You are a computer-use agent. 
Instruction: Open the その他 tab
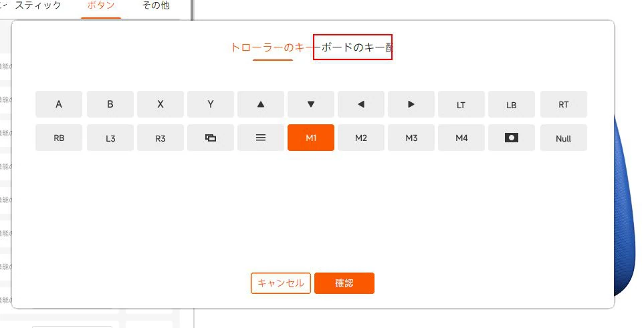click(156, 6)
